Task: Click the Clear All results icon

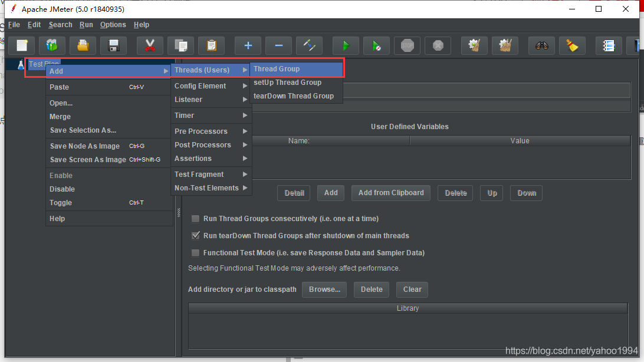Action: (505, 45)
